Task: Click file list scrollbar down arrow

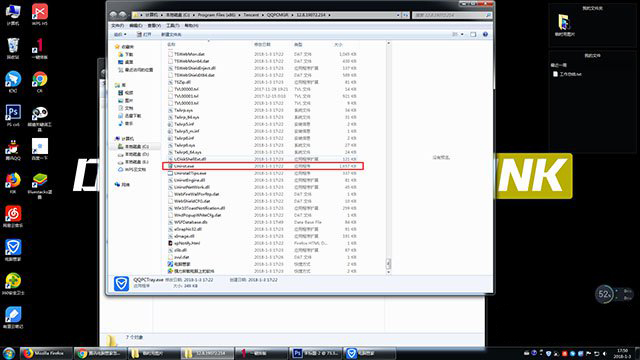Action: (389, 272)
